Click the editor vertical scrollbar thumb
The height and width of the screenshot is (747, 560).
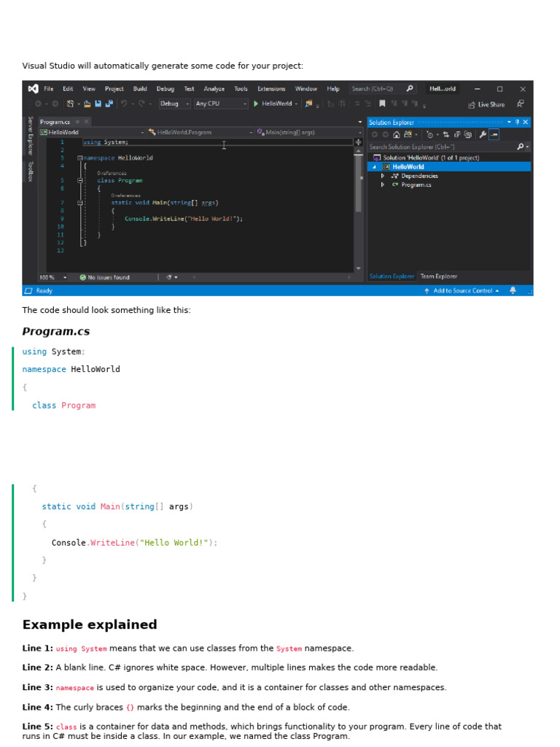pos(358,183)
